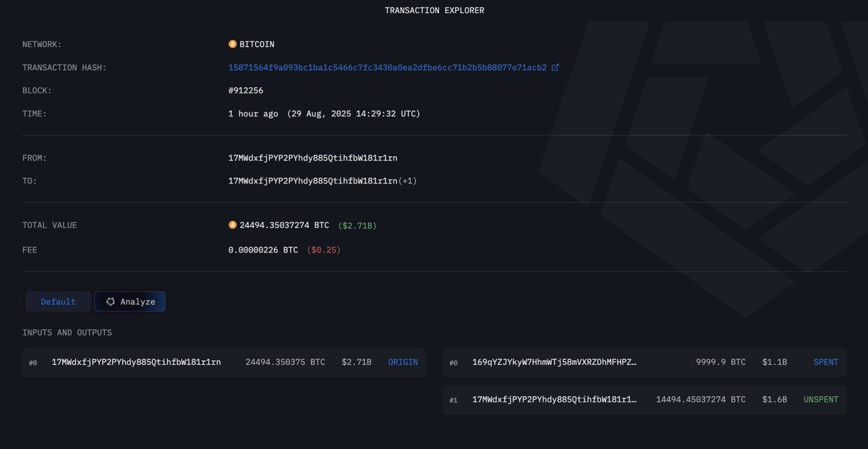Viewport: 868px width, 449px height.
Task: Click the UNSPENT status on output #1
Action: (821, 400)
